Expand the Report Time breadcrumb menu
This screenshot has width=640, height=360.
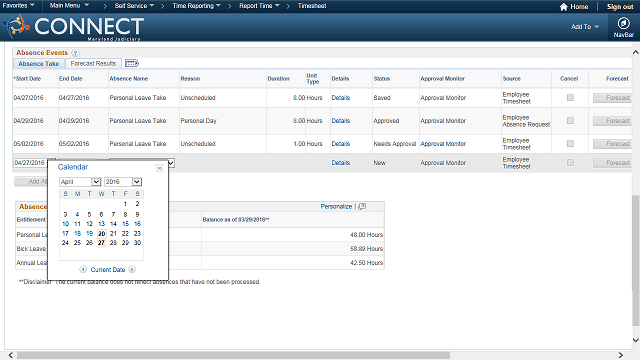click(x=259, y=6)
